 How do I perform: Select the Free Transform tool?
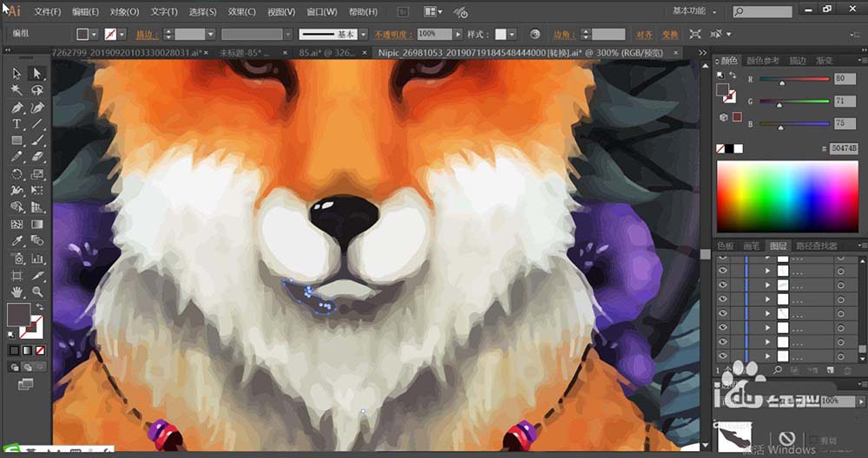point(37,190)
